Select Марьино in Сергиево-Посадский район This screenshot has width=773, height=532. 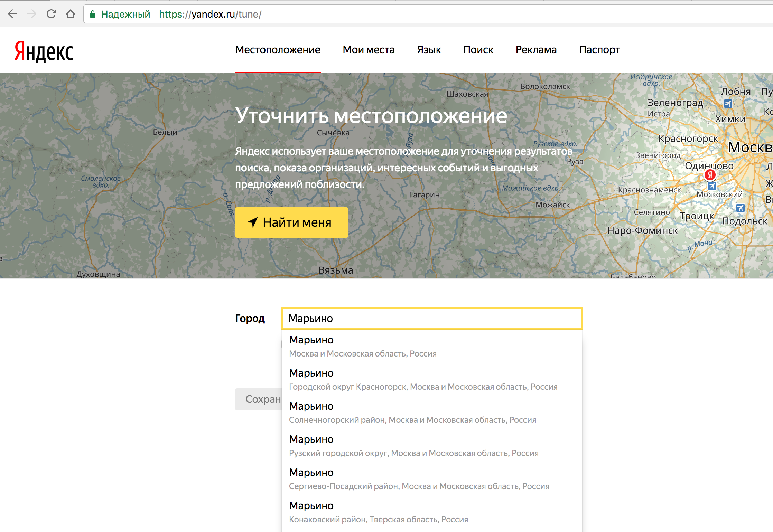(x=432, y=479)
